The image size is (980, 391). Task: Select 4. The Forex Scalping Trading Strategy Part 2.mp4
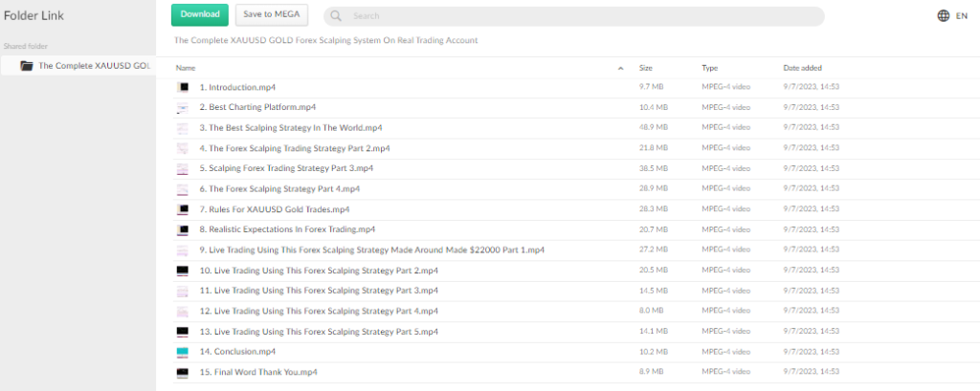click(x=295, y=148)
